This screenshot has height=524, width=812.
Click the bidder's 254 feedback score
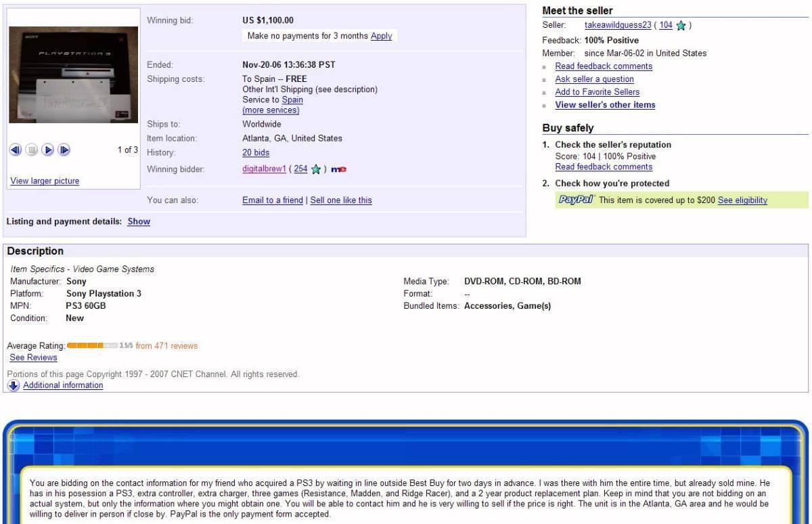pyautogui.click(x=300, y=169)
